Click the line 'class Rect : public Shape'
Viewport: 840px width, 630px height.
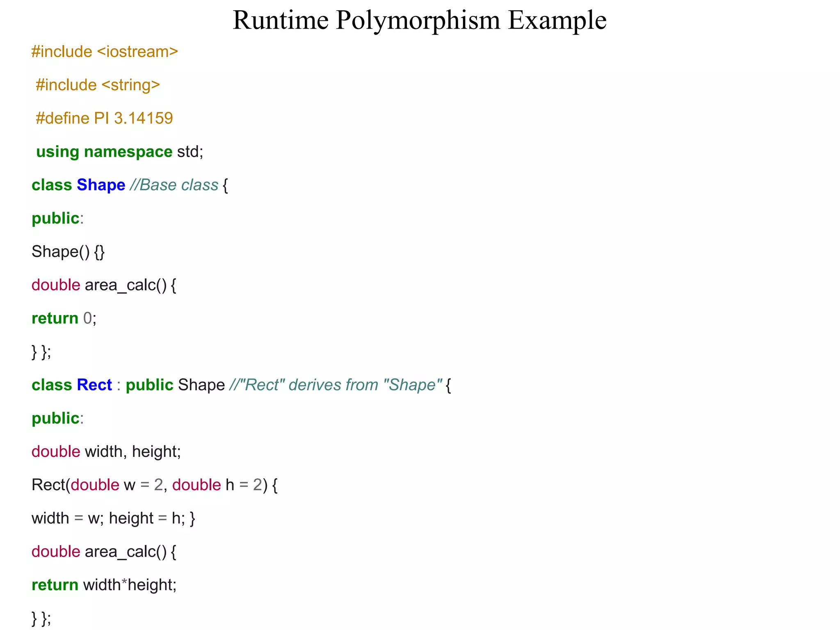pyautogui.click(x=242, y=385)
